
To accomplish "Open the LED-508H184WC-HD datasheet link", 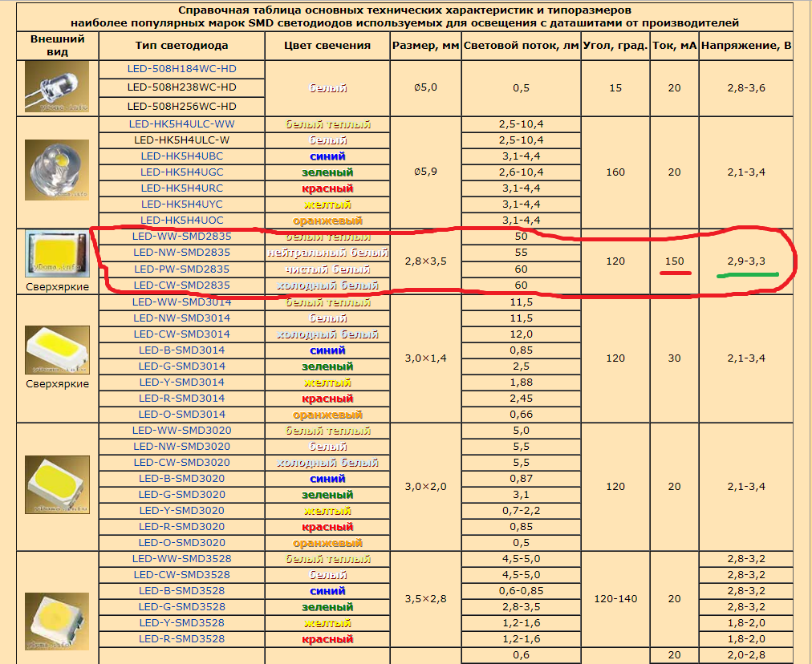I will tap(182, 69).
